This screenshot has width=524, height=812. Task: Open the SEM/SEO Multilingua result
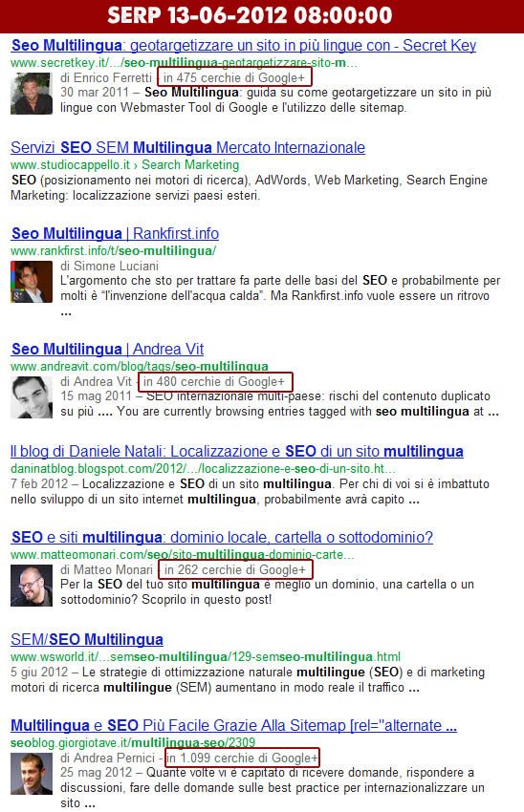87,639
